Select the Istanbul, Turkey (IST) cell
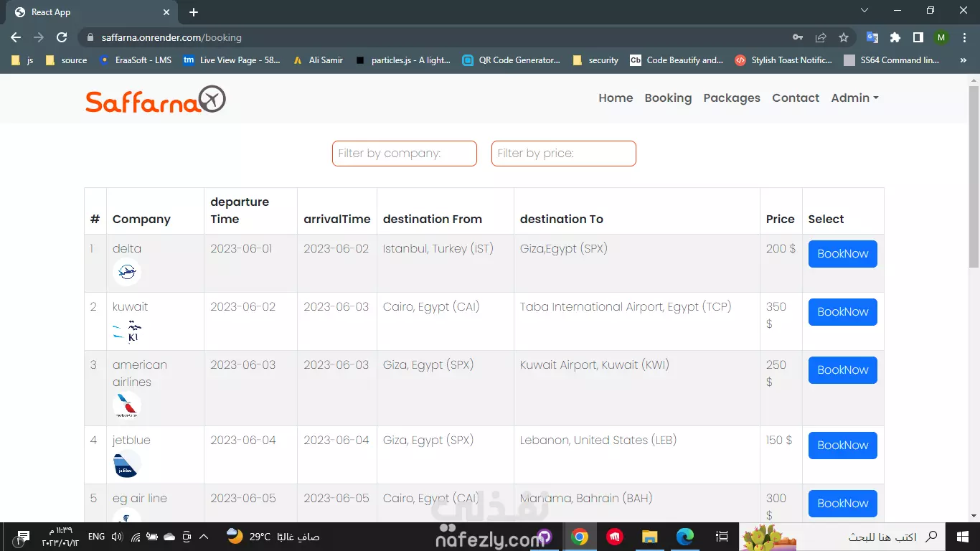 (x=446, y=263)
